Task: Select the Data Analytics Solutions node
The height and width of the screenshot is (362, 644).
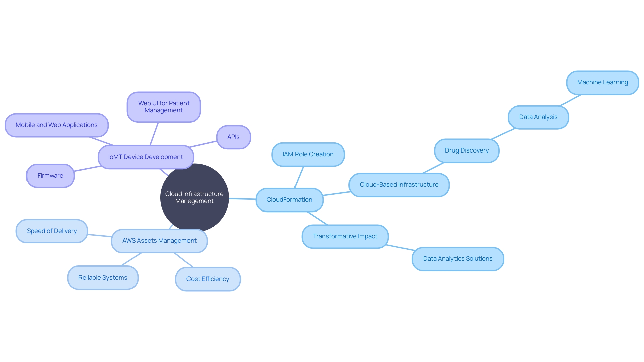Action: [x=456, y=258]
